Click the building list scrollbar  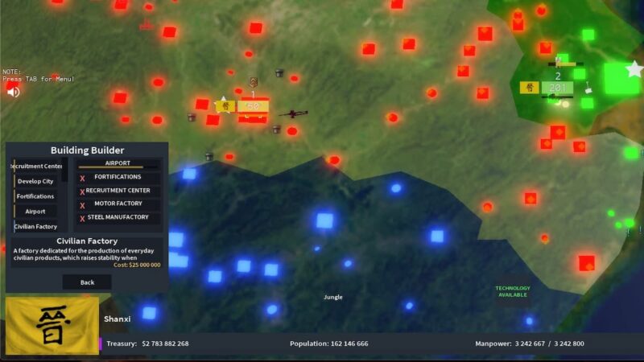click(65, 171)
